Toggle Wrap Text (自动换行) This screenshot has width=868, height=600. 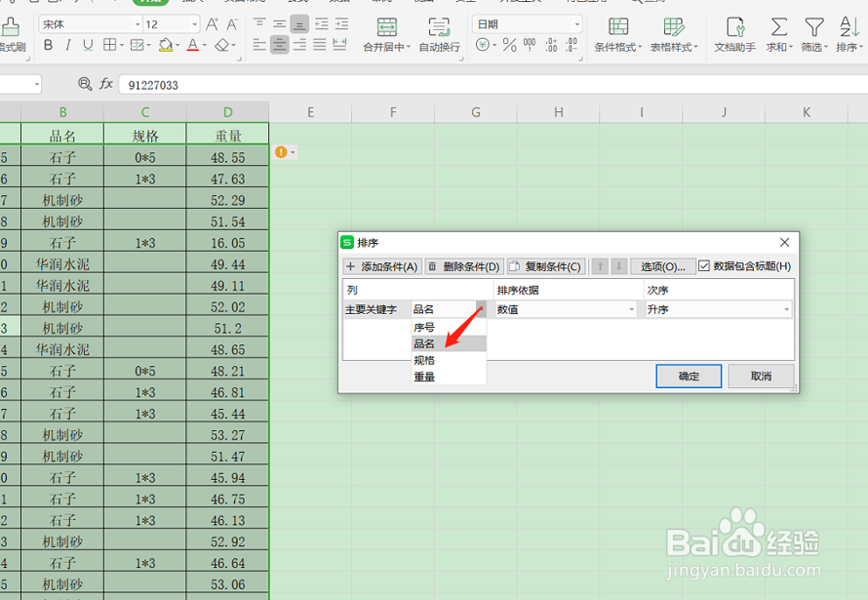[x=440, y=34]
